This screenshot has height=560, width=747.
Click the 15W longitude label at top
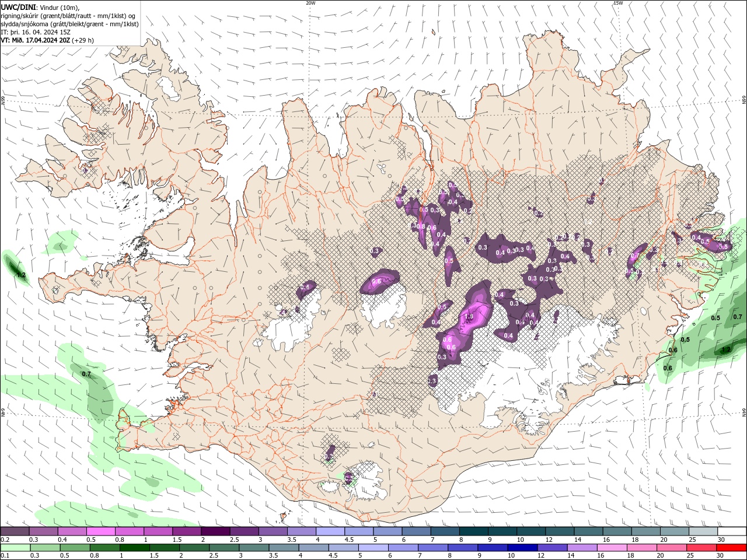click(618, 3)
